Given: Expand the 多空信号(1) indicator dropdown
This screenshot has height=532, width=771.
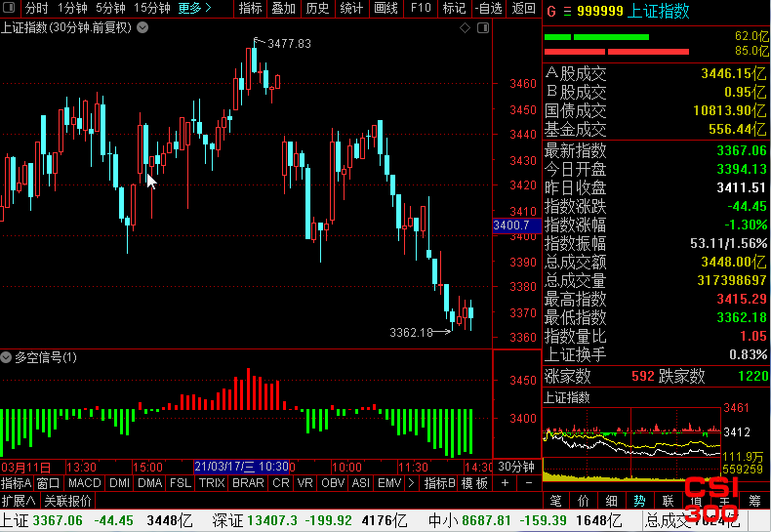Looking at the screenshot, I should tap(6, 357).
